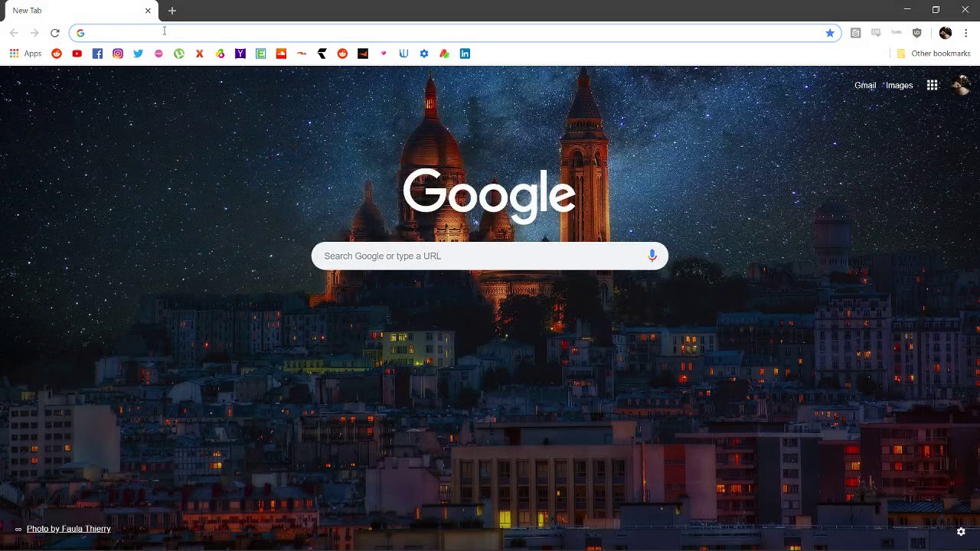Open the Google apps grid
Screen dimensions: 980x551
click(x=932, y=86)
